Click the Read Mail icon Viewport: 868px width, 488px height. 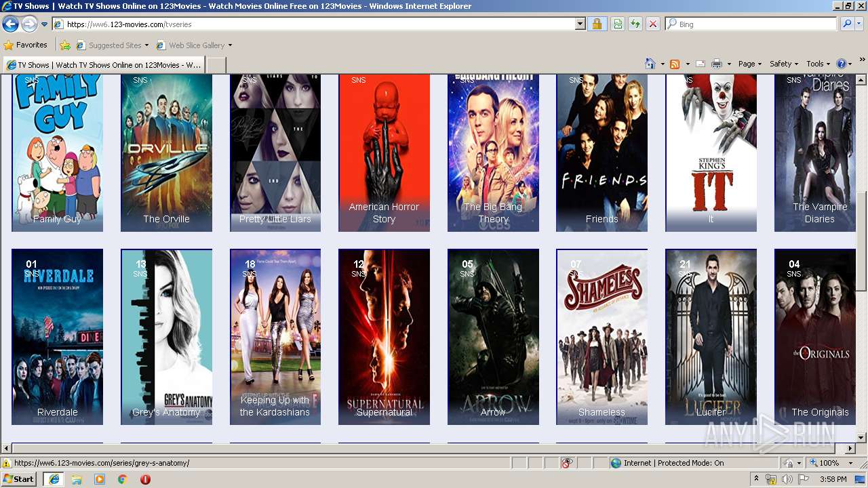[x=701, y=64]
